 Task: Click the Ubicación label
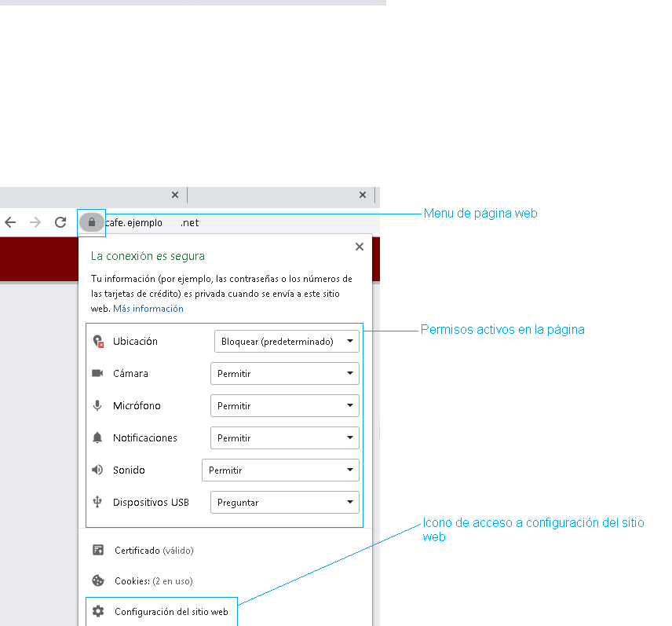click(135, 342)
